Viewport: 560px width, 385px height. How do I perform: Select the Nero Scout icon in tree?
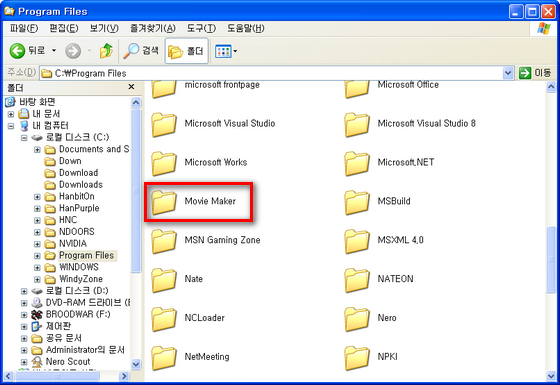(37, 362)
